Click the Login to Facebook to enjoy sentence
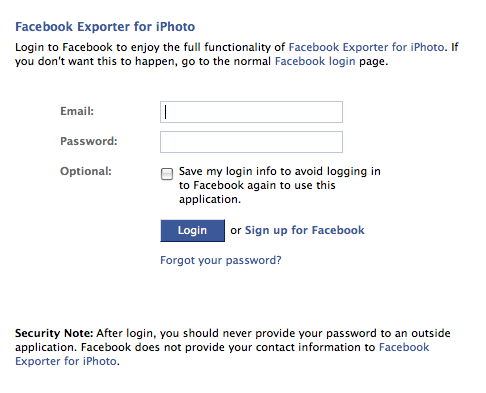The width and height of the screenshot is (486, 393). [150, 47]
